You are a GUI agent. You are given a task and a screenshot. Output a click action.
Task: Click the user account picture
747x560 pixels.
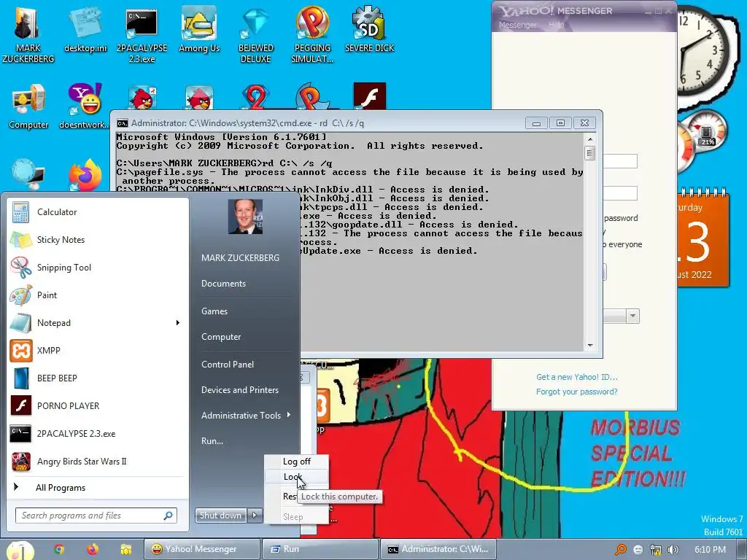coord(245,216)
